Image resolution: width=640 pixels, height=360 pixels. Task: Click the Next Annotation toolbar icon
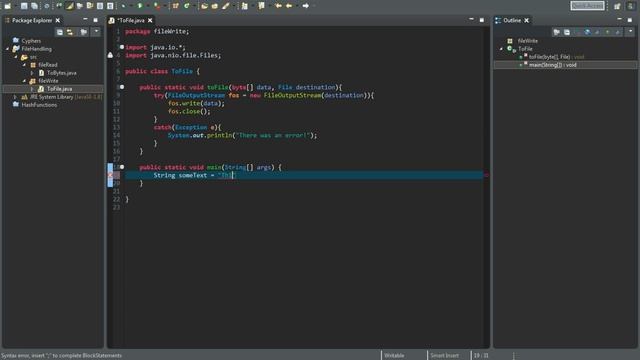(x=244, y=6)
